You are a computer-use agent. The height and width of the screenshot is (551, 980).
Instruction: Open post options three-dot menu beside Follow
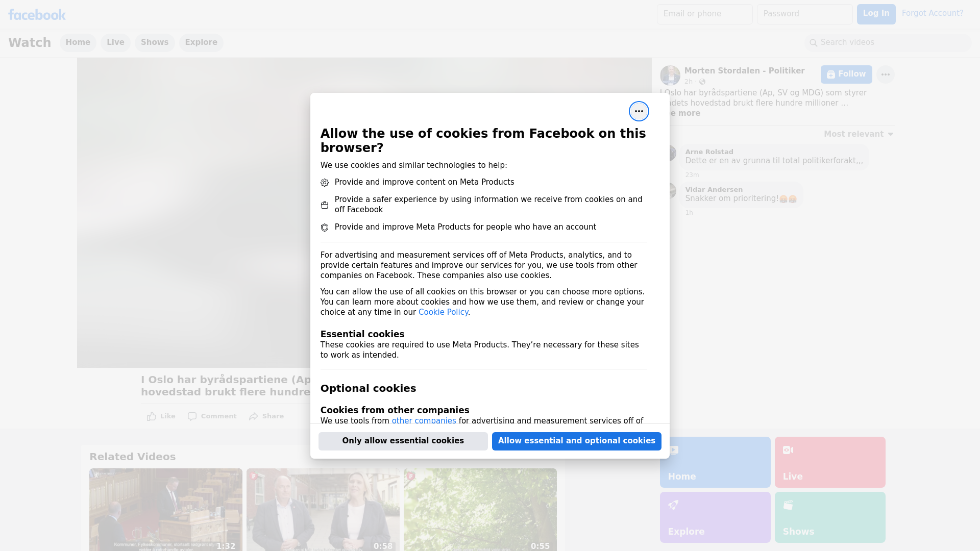coord(886,74)
